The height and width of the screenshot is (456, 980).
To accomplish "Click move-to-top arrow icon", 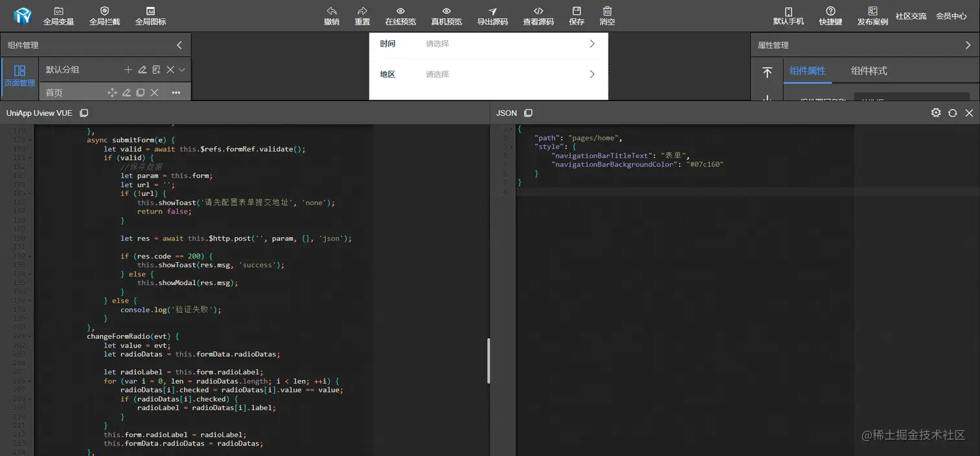I will click(x=767, y=73).
